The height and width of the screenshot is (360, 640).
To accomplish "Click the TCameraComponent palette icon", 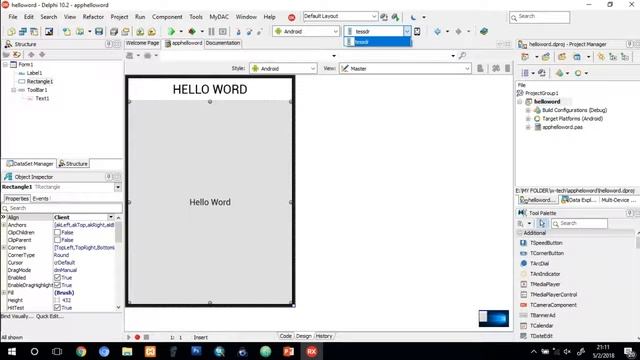I will (x=523, y=305).
